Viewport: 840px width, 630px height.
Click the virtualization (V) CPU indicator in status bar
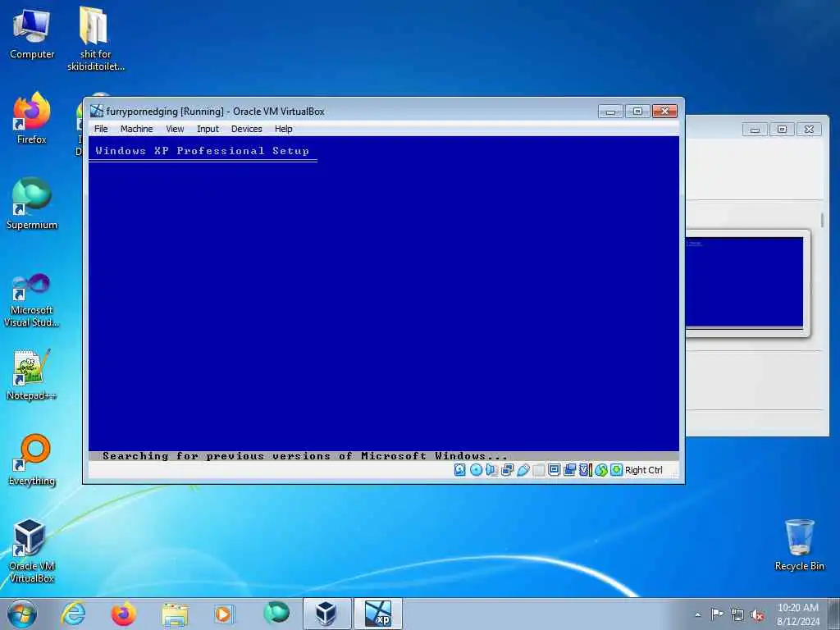pyautogui.click(x=585, y=470)
